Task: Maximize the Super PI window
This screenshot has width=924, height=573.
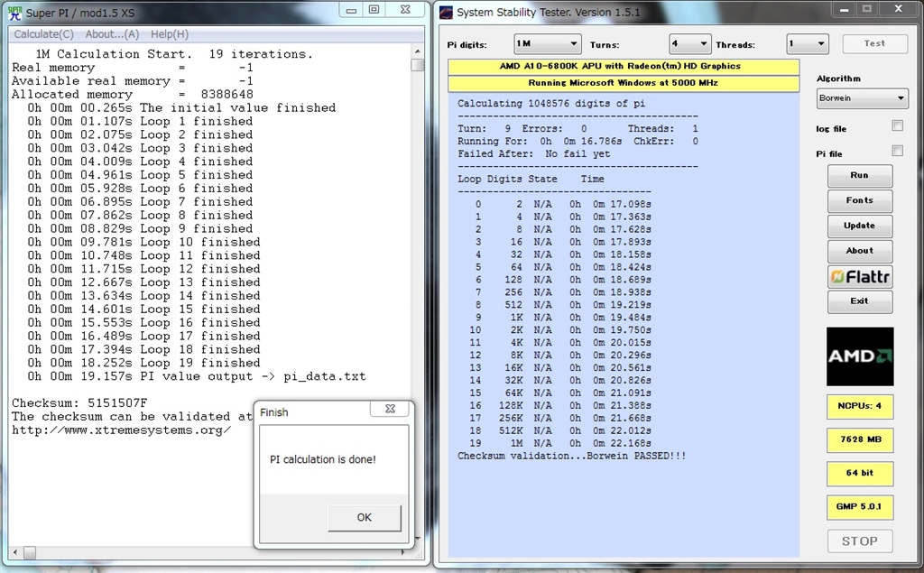Action: [374, 9]
